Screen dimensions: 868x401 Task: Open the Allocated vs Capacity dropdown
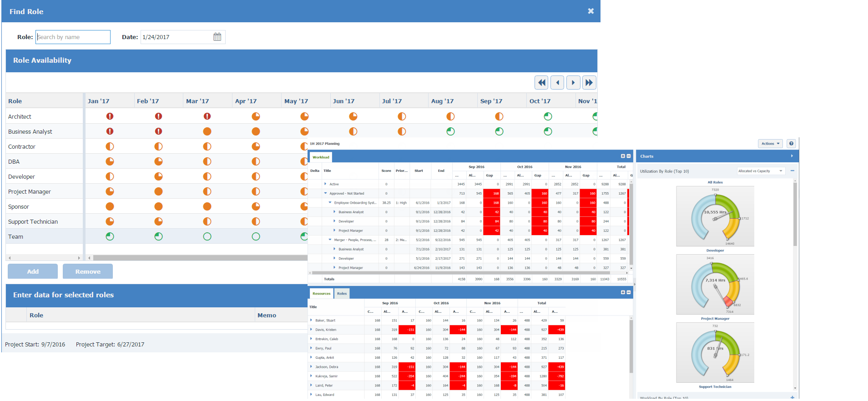tap(761, 171)
